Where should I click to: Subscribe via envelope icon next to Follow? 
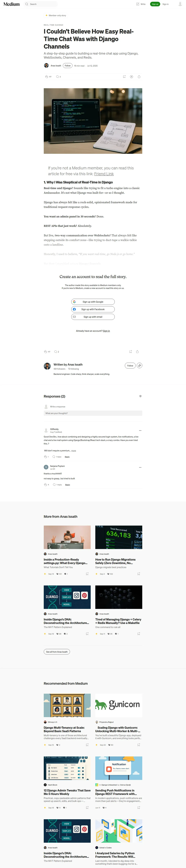tap(139, 366)
